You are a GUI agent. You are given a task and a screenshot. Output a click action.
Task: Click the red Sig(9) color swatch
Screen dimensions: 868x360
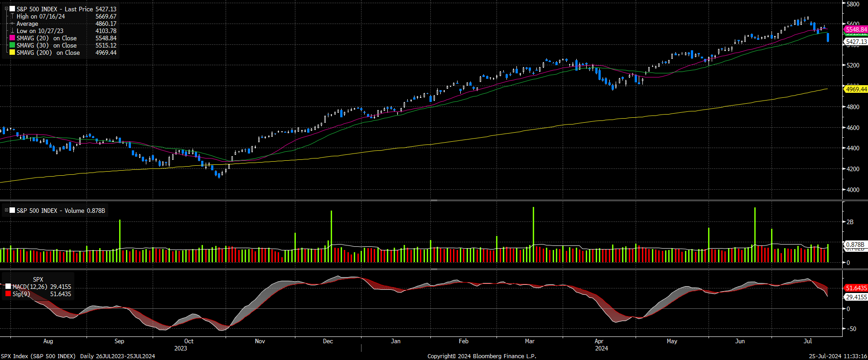pyautogui.click(x=8, y=294)
